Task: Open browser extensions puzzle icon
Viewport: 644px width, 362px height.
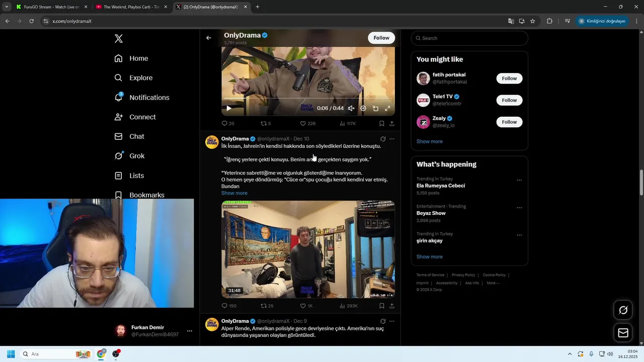Action: (x=549, y=21)
